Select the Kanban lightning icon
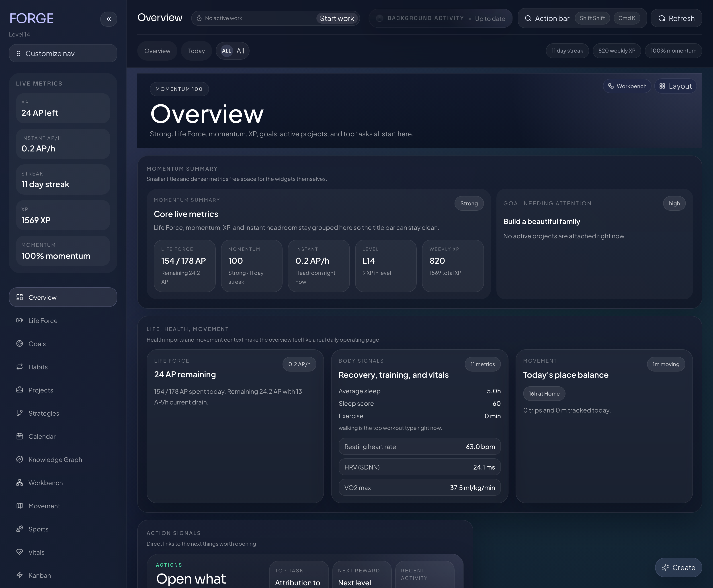 19,575
